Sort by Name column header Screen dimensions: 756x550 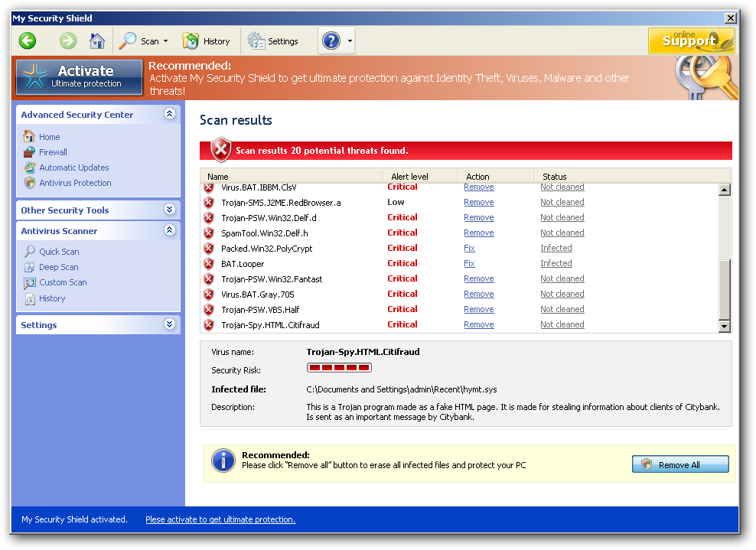tap(218, 177)
